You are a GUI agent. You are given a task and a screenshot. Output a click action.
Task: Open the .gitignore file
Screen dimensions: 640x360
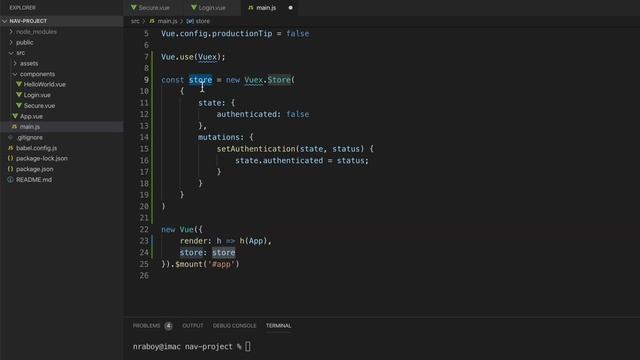(29, 138)
